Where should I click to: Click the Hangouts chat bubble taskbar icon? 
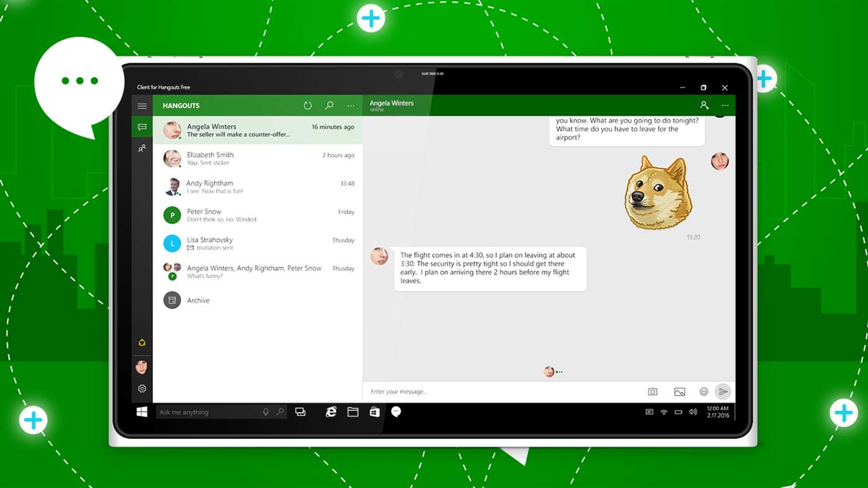[x=396, y=412]
